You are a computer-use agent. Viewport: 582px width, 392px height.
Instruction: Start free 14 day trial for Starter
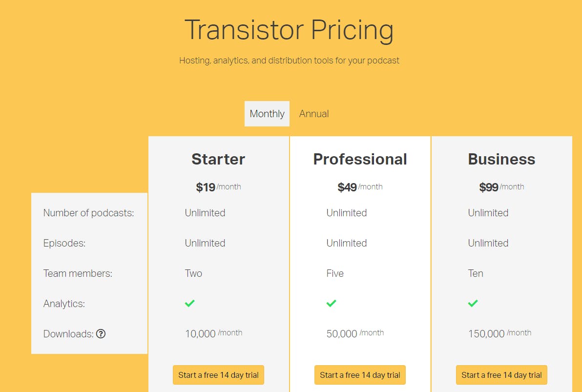[x=218, y=375]
